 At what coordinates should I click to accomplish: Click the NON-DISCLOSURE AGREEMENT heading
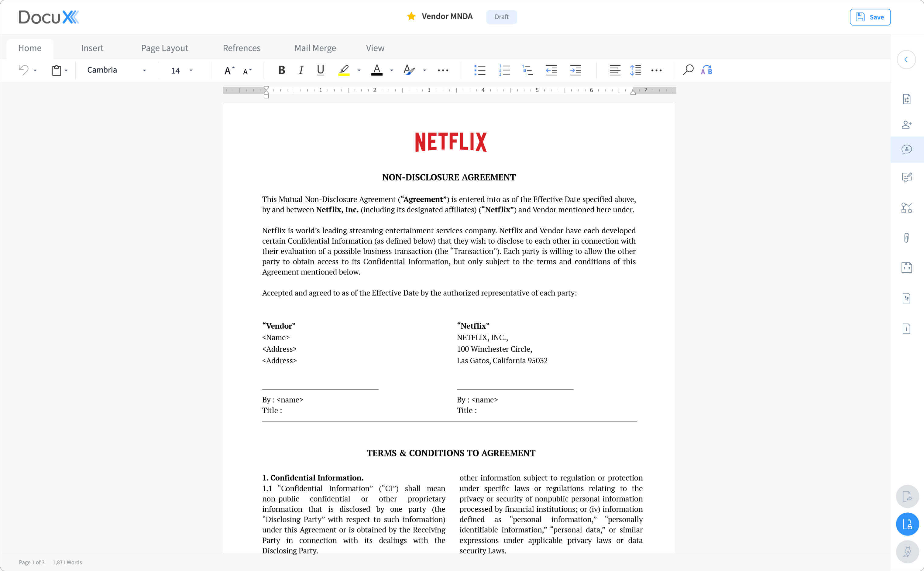pos(449,177)
